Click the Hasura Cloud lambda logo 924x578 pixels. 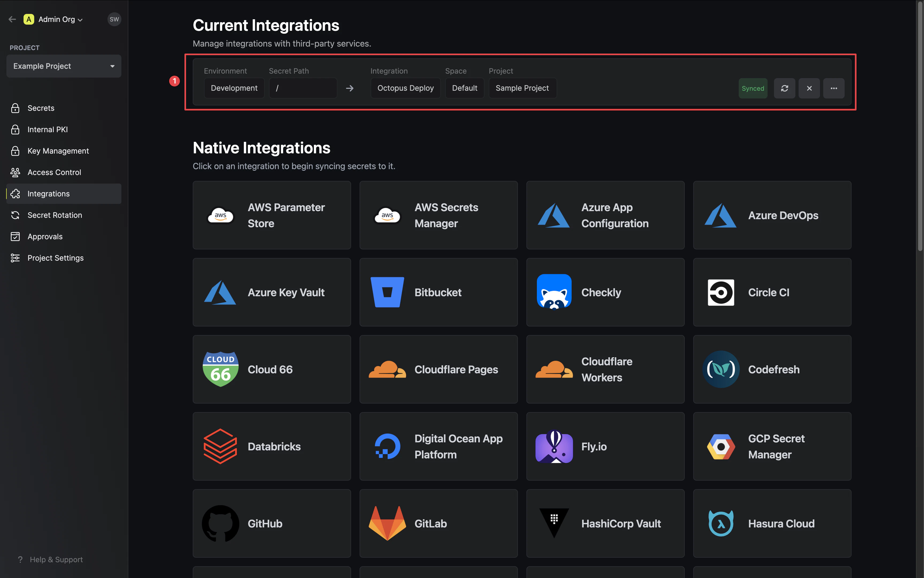pyautogui.click(x=721, y=523)
